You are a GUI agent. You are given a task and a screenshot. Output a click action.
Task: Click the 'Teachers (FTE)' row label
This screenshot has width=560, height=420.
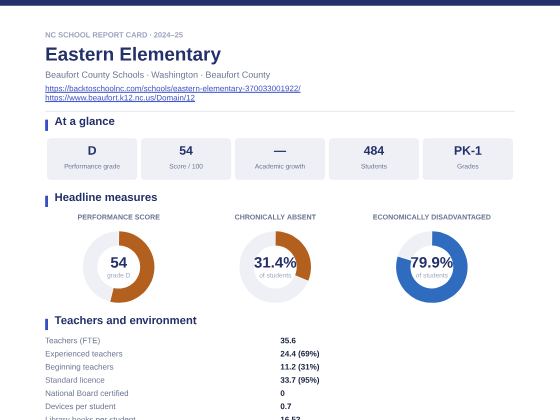coord(72,341)
